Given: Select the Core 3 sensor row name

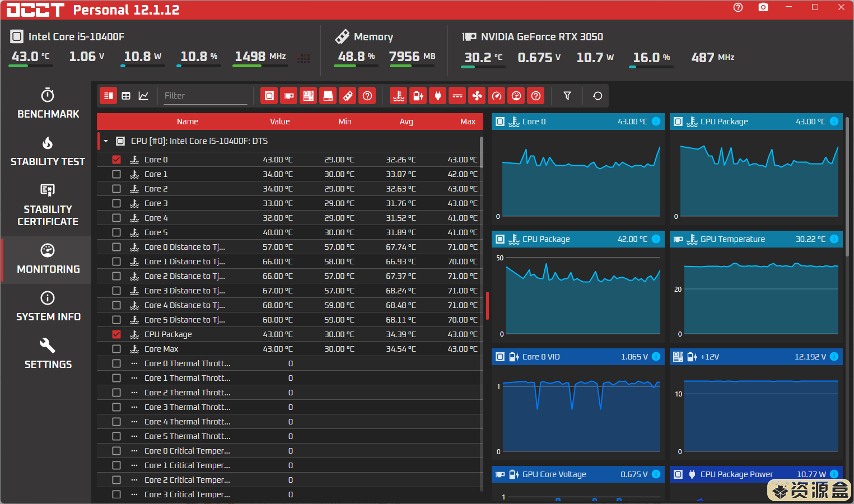Looking at the screenshot, I should (x=156, y=203).
